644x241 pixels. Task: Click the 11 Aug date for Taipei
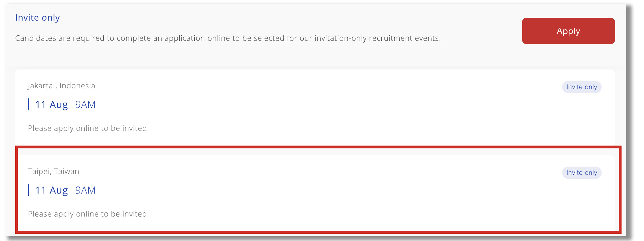tap(51, 190)
